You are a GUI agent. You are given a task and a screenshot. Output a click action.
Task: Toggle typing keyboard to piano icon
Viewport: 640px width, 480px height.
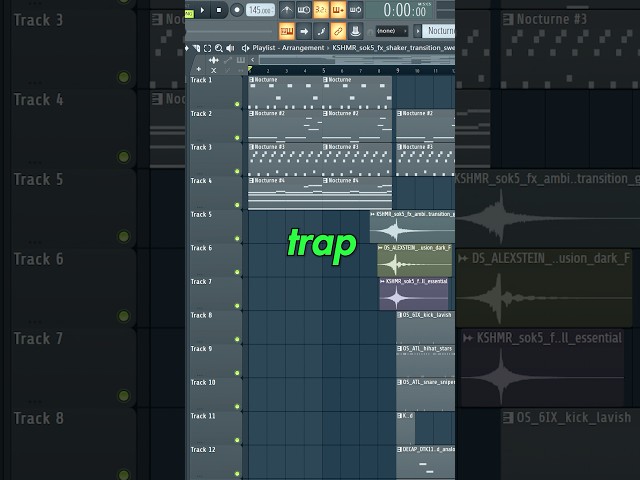pos(287,31)
